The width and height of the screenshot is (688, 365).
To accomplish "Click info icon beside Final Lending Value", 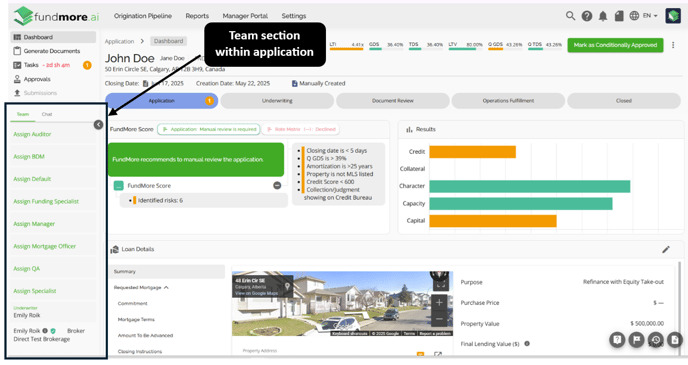I will [527, 344].
